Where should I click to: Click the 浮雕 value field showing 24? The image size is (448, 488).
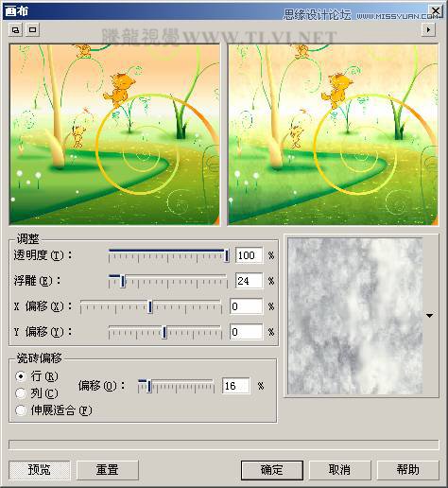coord(249,281)
